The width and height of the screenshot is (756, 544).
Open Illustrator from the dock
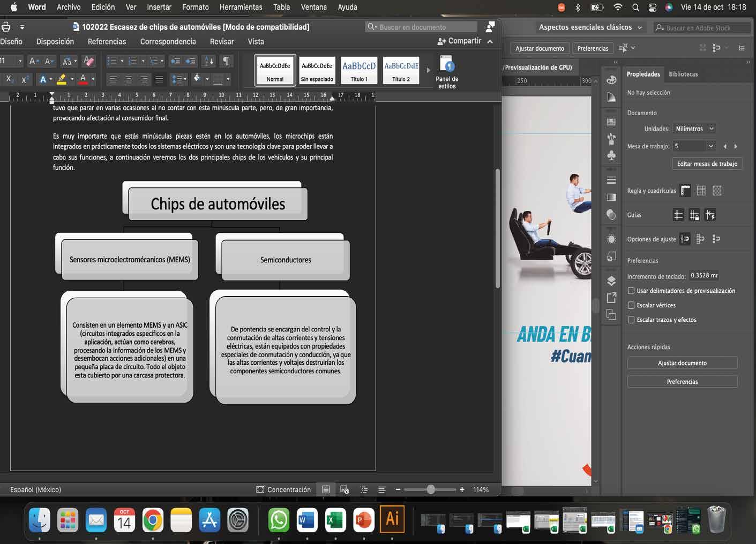coord(392,519)
